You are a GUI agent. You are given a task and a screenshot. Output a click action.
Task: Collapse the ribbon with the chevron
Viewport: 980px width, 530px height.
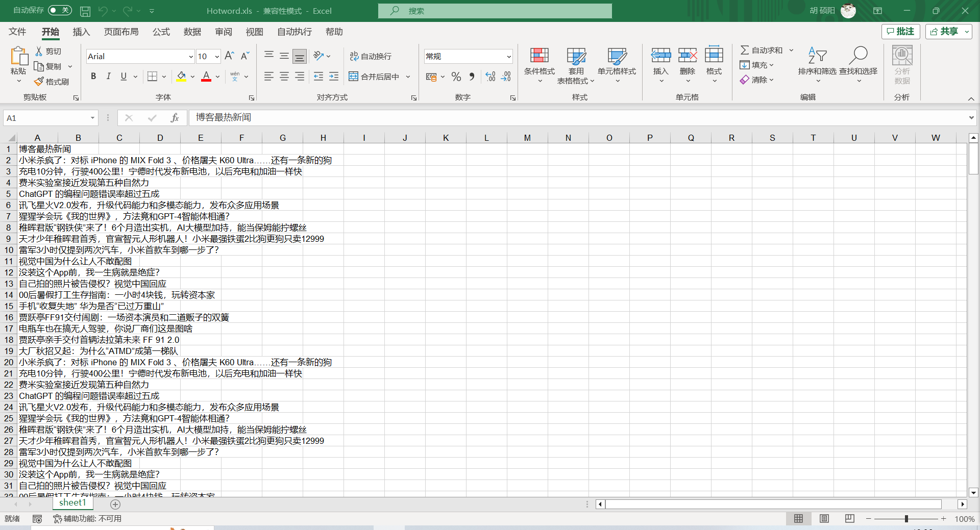click(x=971, y=98)
